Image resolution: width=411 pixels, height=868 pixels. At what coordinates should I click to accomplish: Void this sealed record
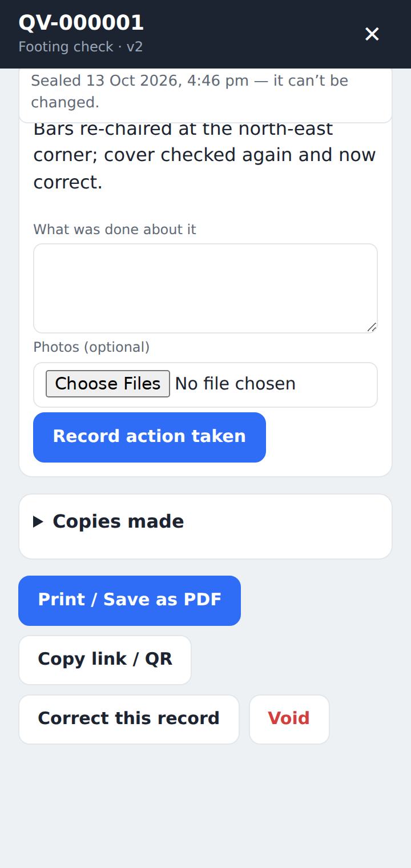[289, 720]
